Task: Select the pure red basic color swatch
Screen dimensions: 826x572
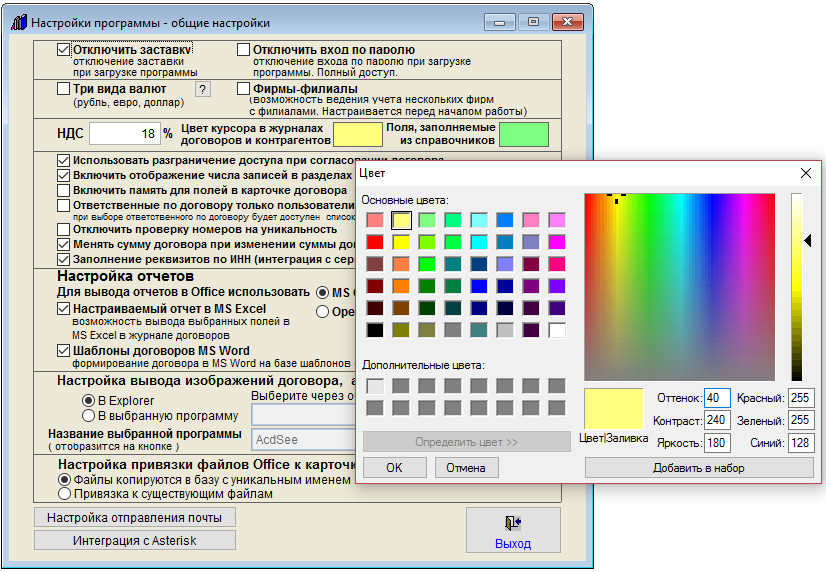Action: (375, 242)
